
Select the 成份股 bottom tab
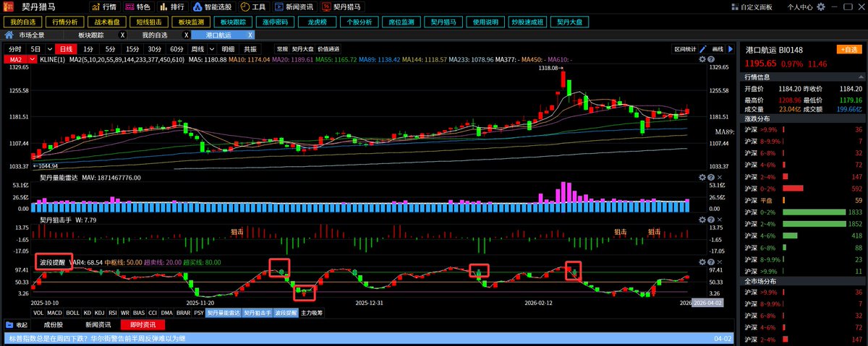54,325
